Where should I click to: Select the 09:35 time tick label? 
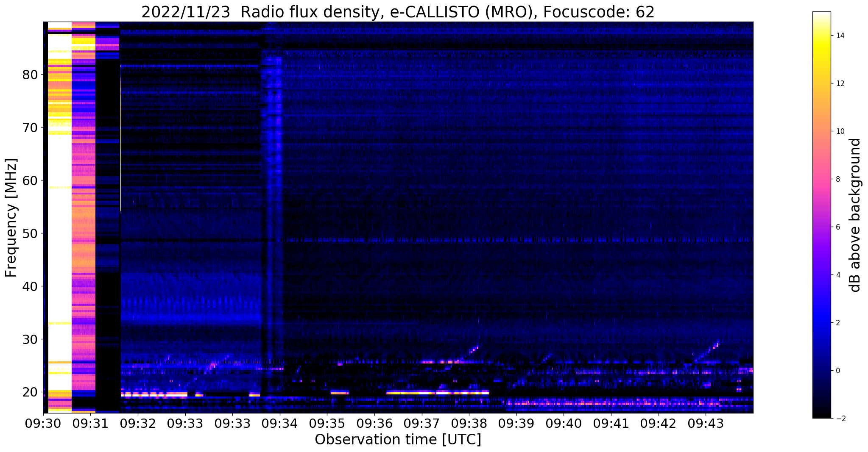(327, 424)
